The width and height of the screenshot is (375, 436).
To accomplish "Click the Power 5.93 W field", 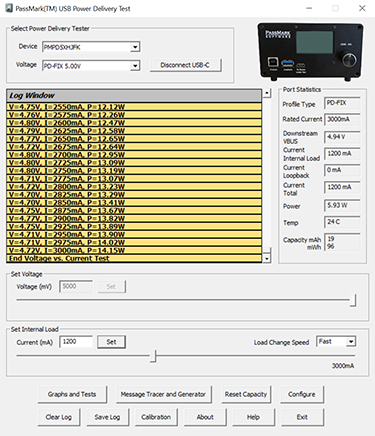I will point(342,206).
